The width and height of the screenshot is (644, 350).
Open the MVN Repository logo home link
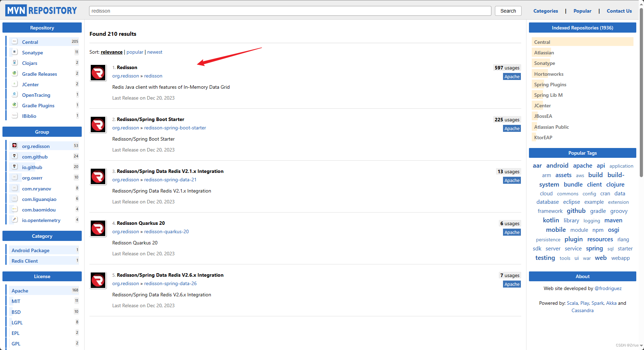point(41,11)
